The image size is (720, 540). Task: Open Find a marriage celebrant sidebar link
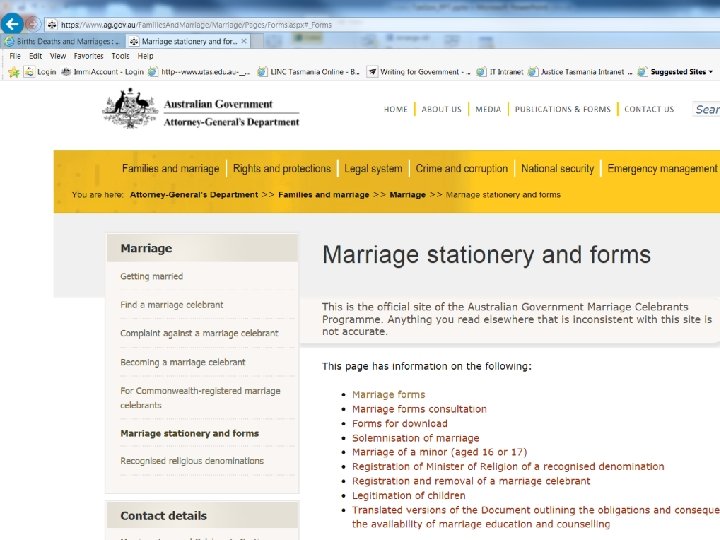[172, 305]
